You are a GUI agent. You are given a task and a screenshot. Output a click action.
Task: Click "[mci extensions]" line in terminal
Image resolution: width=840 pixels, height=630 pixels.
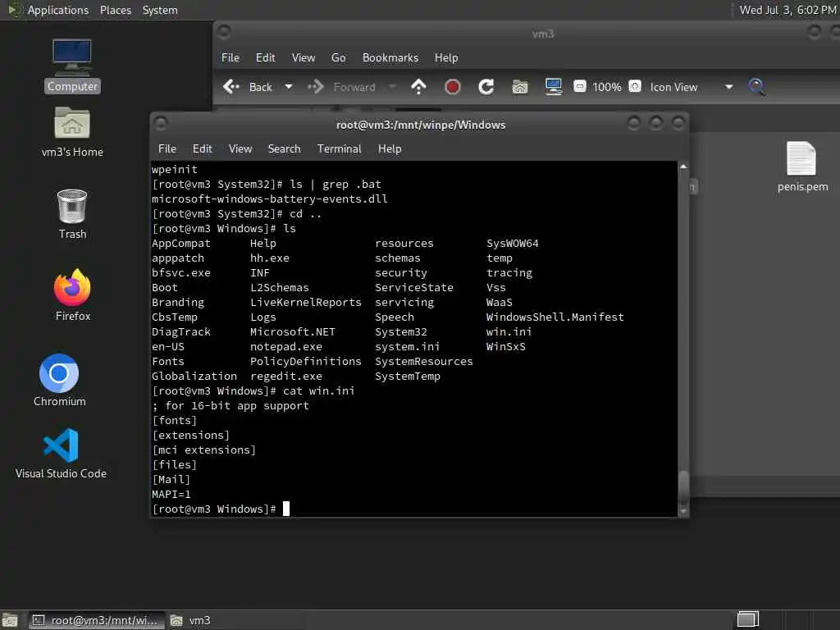pos(204,450)
